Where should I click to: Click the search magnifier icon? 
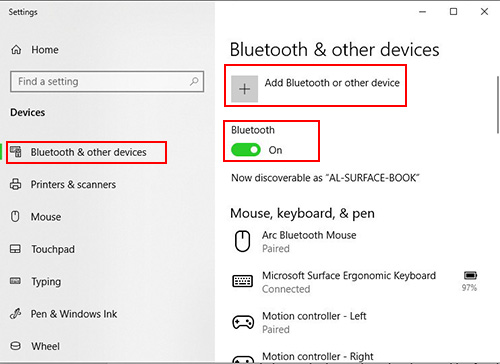click(x=194, y=81)
